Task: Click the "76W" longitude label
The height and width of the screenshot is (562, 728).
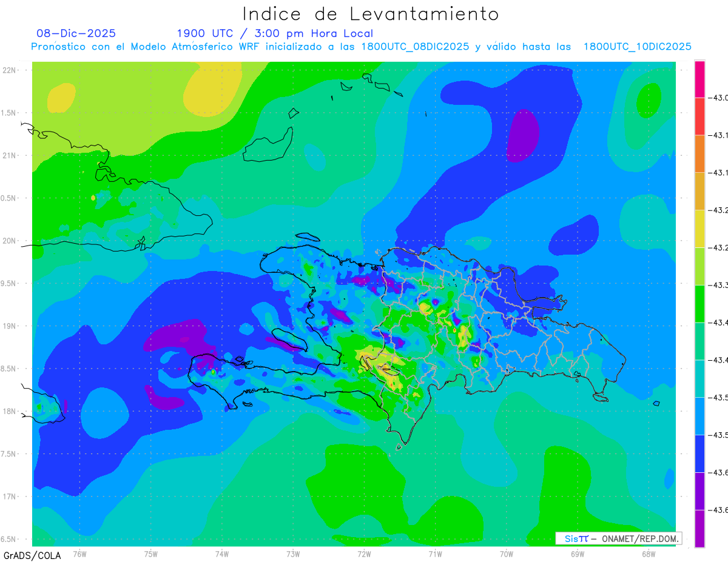Action: [x=79, y=554]
